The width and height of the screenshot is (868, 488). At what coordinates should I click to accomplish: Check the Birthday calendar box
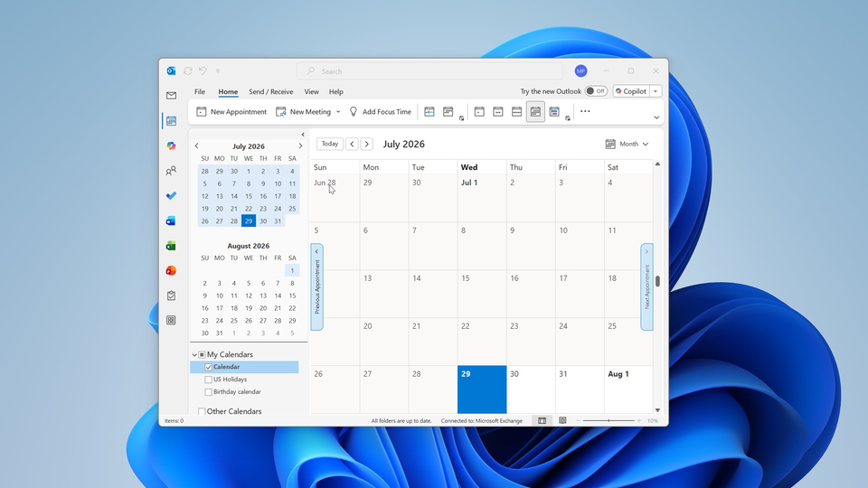208,391
